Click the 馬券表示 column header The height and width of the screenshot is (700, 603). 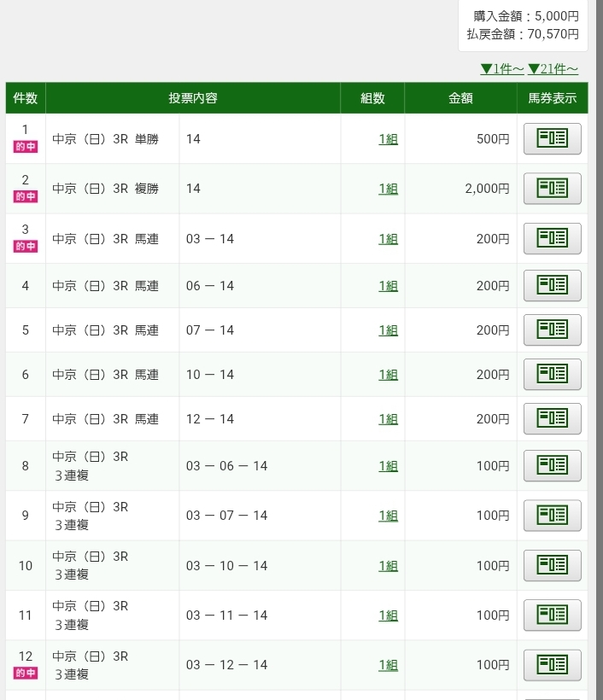pos(552,98)
